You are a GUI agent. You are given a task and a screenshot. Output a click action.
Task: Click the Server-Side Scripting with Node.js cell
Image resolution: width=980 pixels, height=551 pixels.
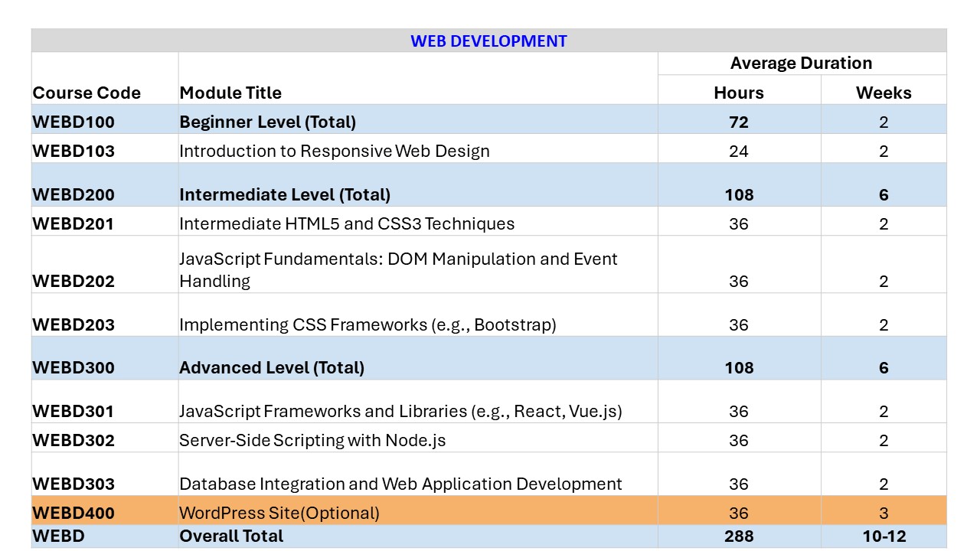[312, 440]
